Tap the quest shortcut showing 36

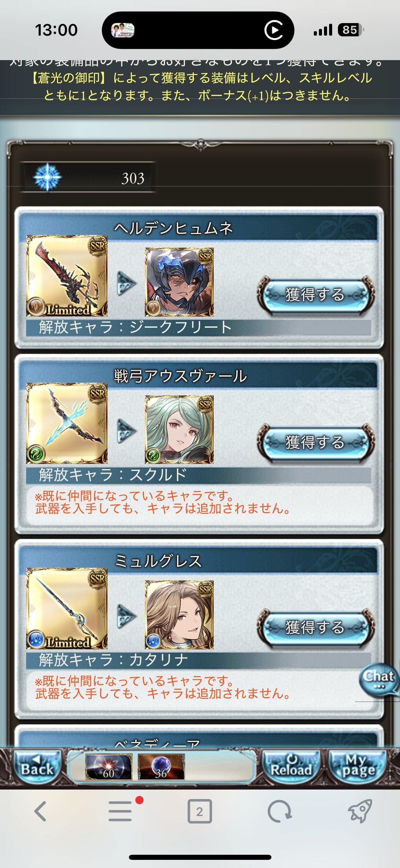pos(161,767)
